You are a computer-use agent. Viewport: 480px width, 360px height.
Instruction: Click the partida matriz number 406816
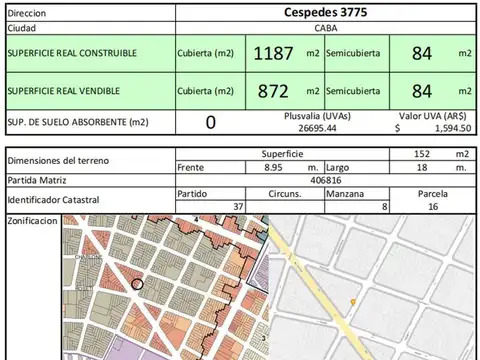point(326,180)
